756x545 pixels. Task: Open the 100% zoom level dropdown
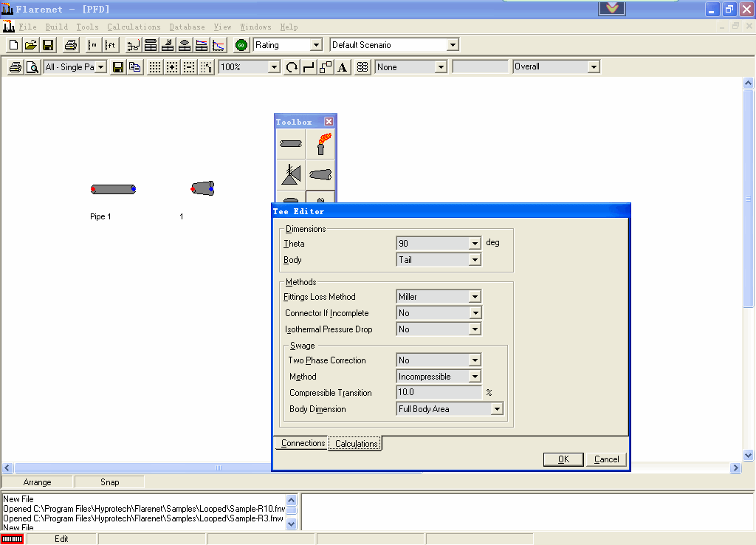point(274,67)
